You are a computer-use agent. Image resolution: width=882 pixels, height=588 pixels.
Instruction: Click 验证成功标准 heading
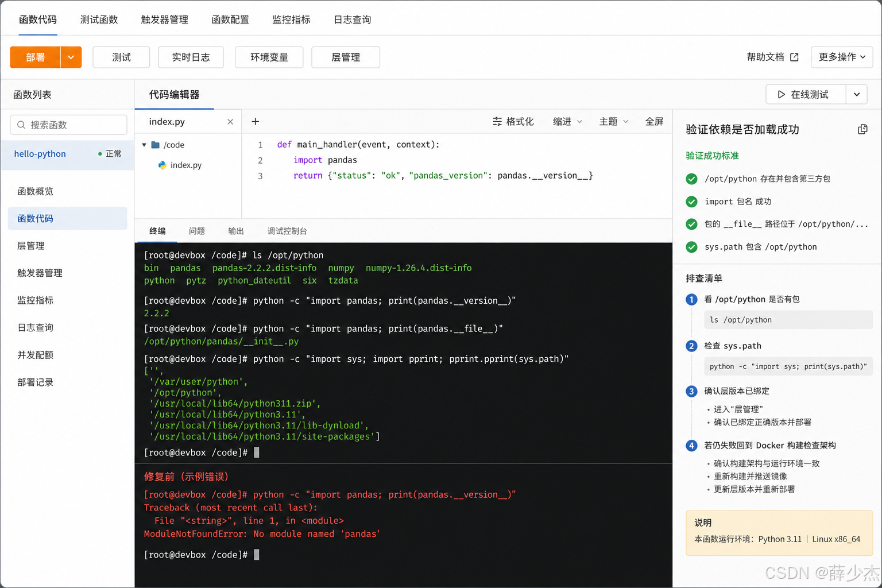[712, 156]
